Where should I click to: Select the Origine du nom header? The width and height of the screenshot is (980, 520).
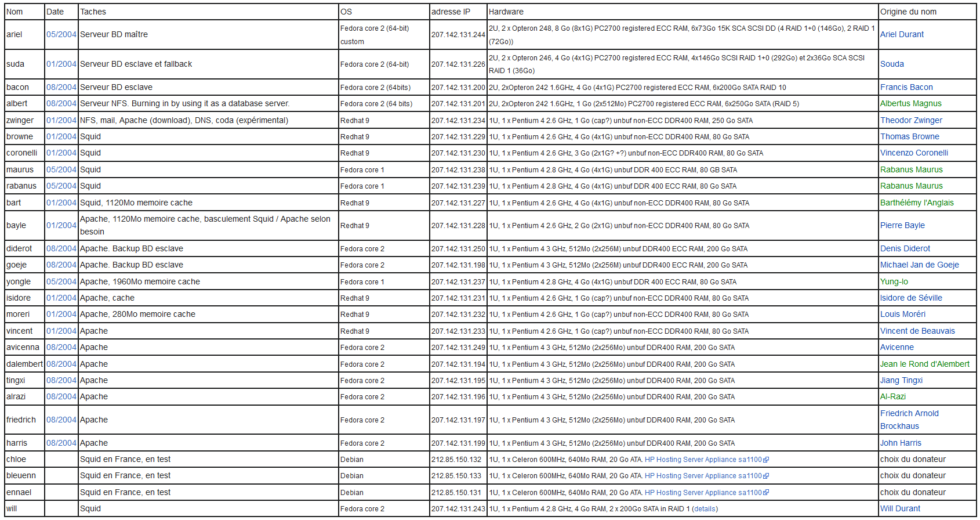(x=927, y=12)
